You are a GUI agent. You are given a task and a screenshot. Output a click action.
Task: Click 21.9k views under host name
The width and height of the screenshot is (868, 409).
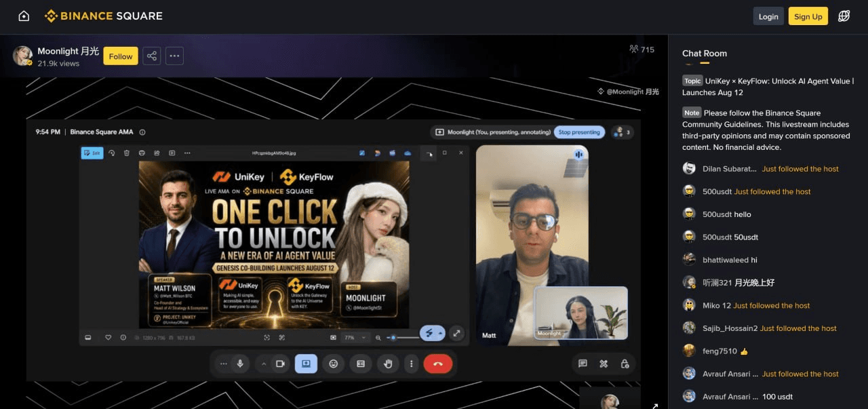[58, 64]
